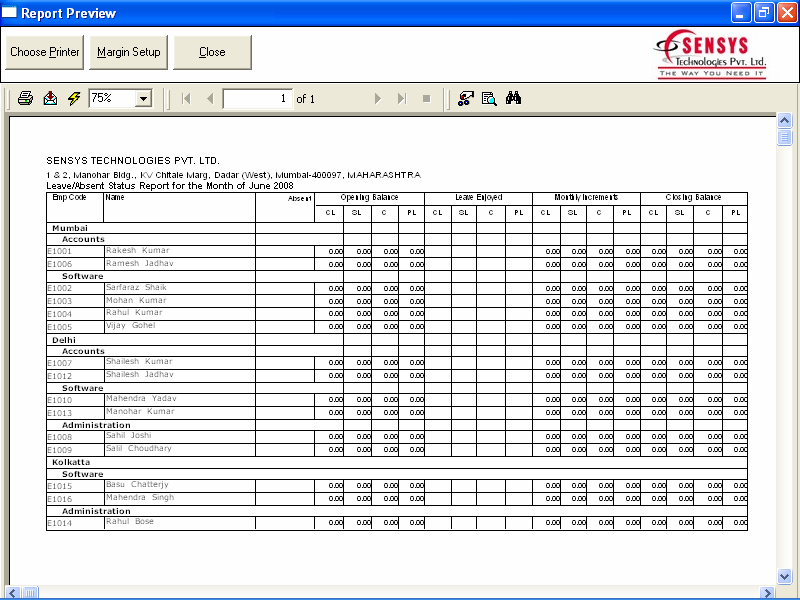Open the 75% zoom dropdown
The height and width of the screenshot is (600, 800).
tap(144, 98)
